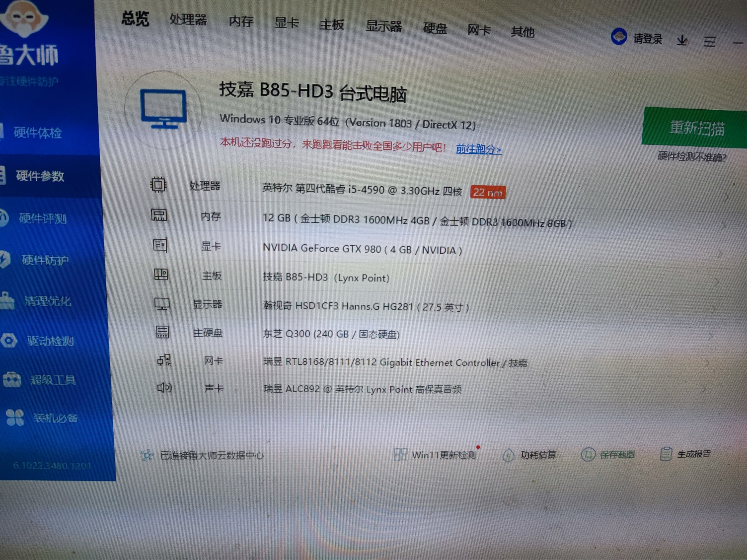Select the 主板 tab
This screenshot has width=747, height=560.
point(332,24)
